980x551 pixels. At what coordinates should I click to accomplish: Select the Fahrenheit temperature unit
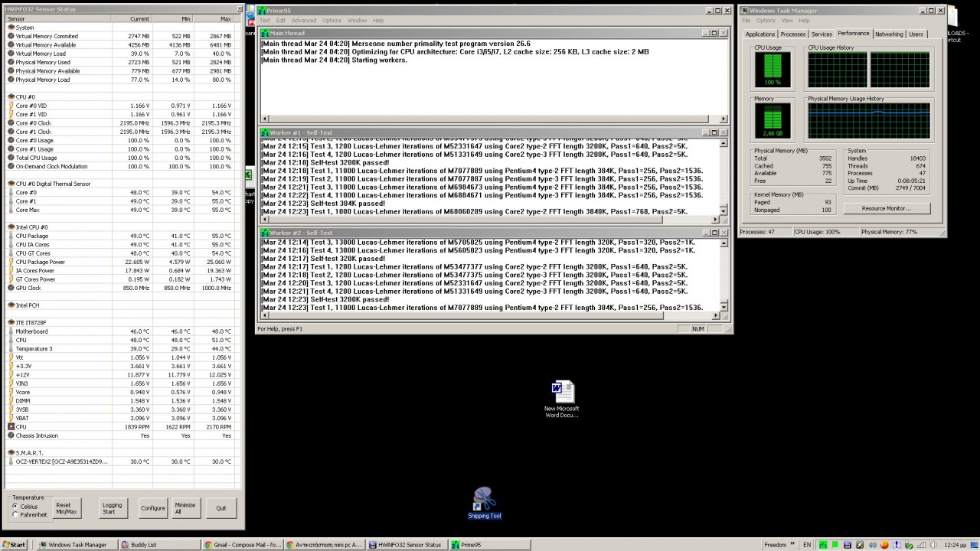click(30, 514)
